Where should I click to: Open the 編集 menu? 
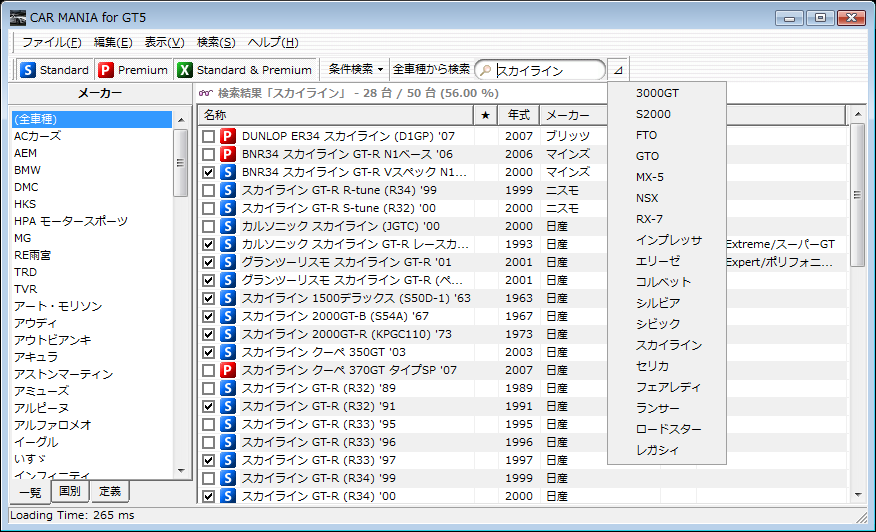(x=113, y=42)
